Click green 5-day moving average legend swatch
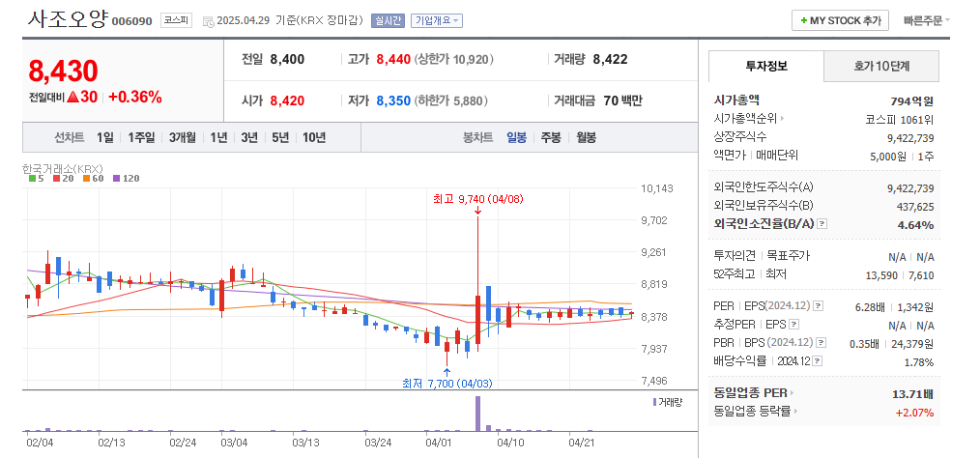This screenshot has width=980, height=458. 33,179
